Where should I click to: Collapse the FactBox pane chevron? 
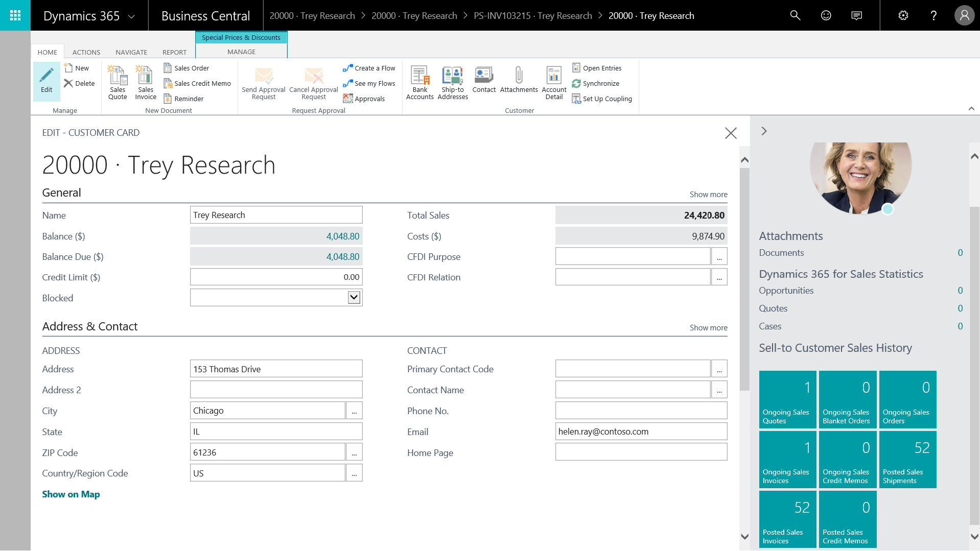[x=764, y=131]
